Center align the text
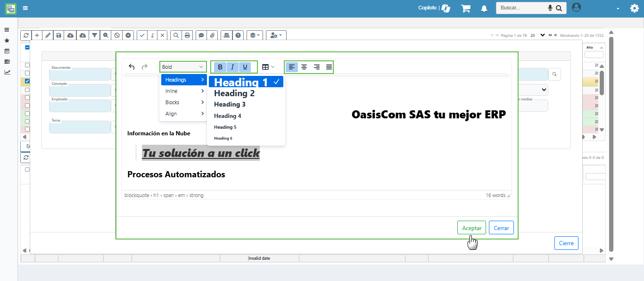 304,67
